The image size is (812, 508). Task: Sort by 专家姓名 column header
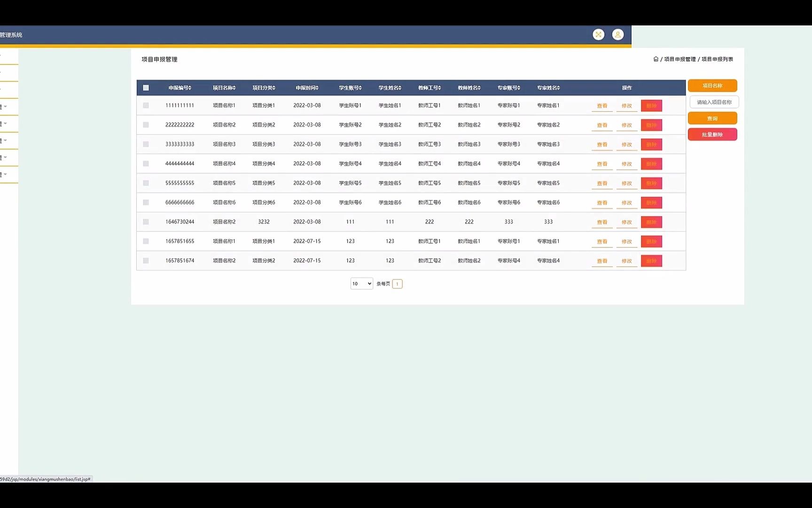click(548, 87)
